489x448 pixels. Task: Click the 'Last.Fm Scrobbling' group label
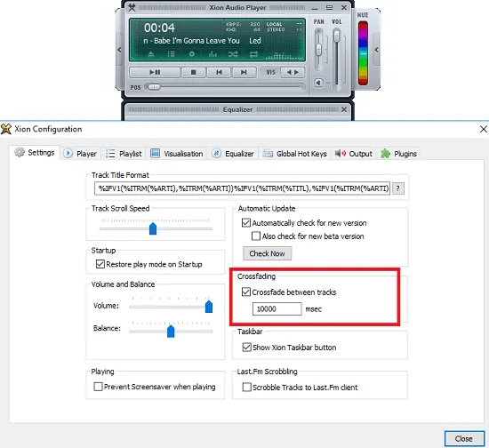[268, 372]
